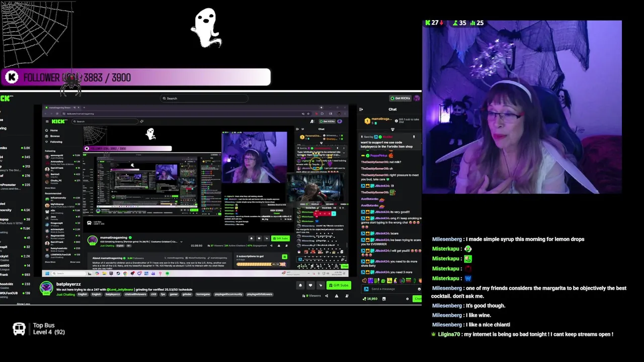Screen dimensions: 644x362
Task: Click the batplayerzz channel avatar
Action: click(46, 288)
